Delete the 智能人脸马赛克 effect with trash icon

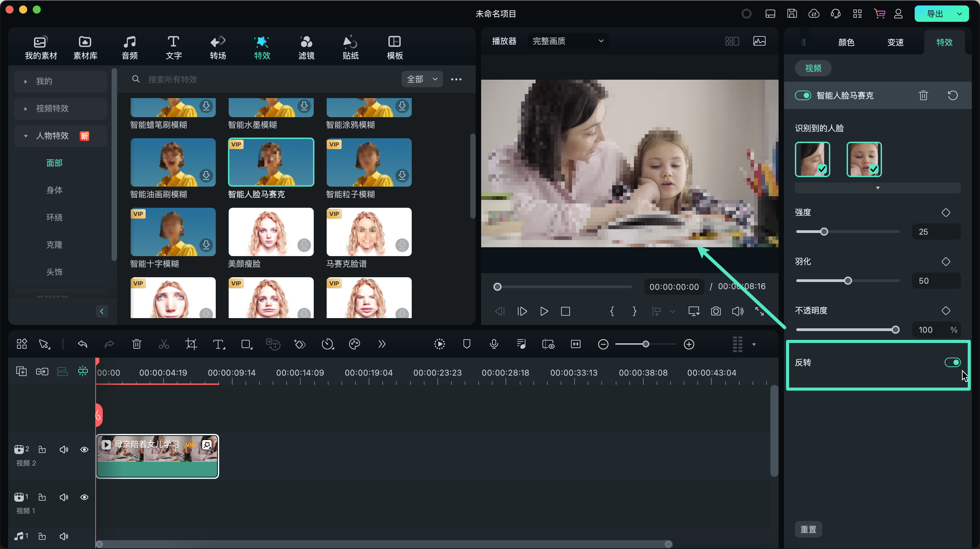tap(923, 95)
